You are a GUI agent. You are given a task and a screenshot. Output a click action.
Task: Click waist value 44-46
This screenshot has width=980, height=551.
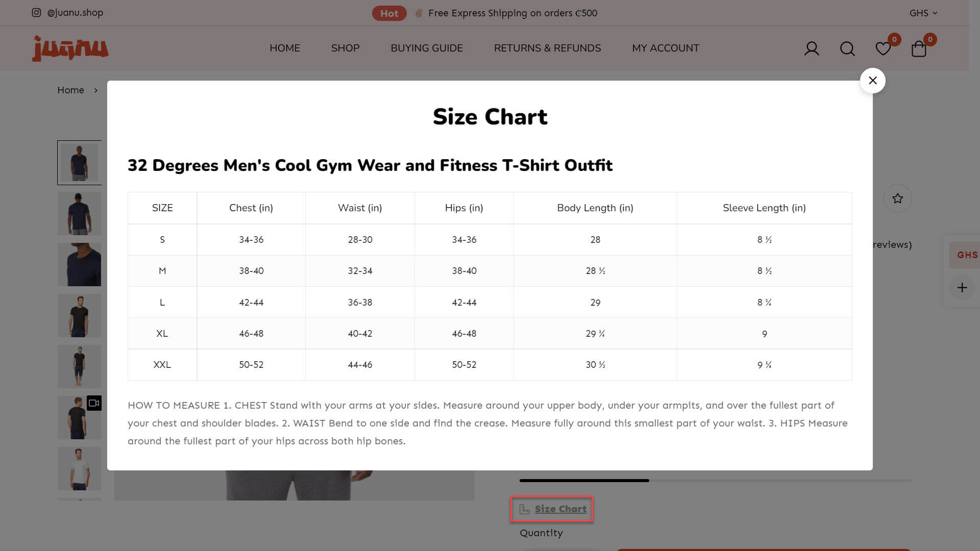point(360,365)
